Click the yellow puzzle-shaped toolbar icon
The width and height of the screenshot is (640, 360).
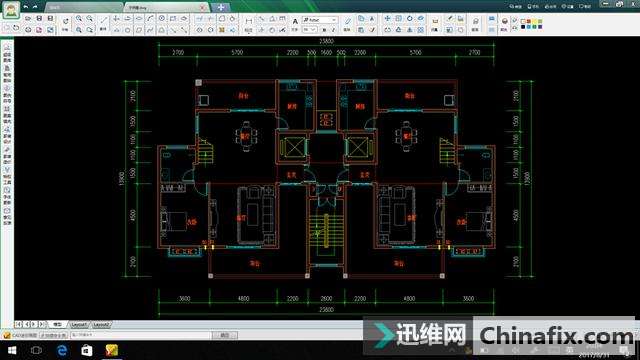click(222, 30)
